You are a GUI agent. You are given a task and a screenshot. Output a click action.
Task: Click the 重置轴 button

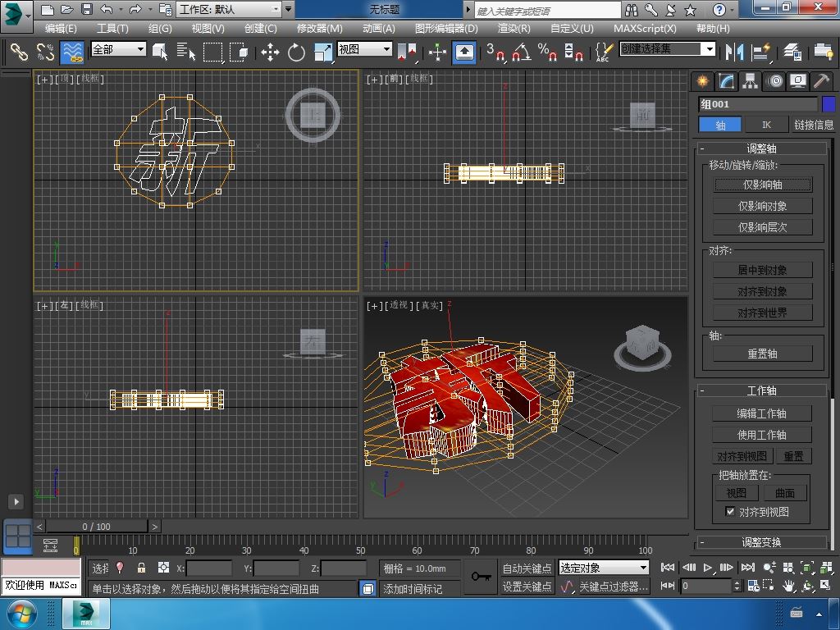pos(762,354)
